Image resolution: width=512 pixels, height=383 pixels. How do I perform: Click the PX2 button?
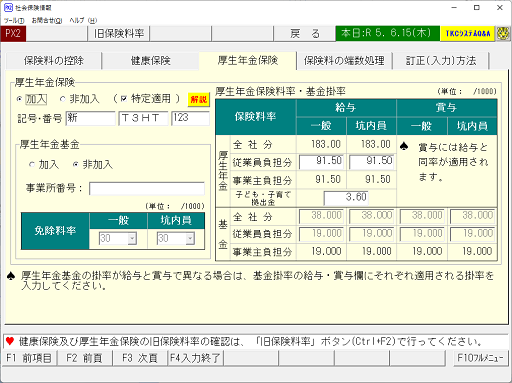[x=13, y=33]
